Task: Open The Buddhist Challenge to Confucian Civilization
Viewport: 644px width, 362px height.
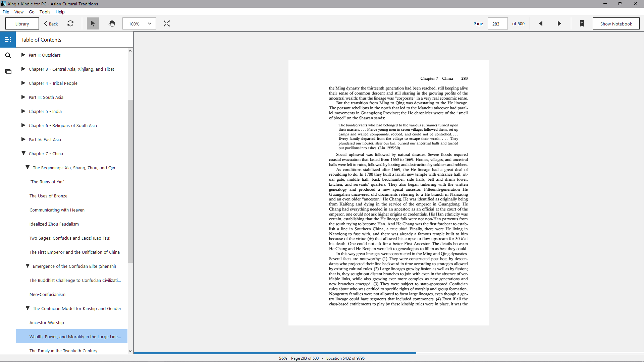Action: [75, 280]
